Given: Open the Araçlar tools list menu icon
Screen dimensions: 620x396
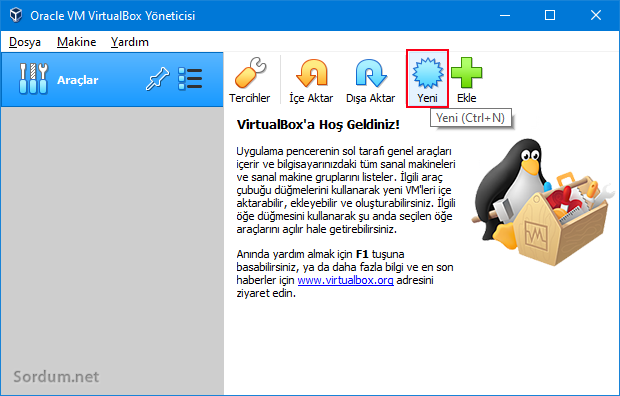Looking at the screenshot, I should [x=190, y=79].
